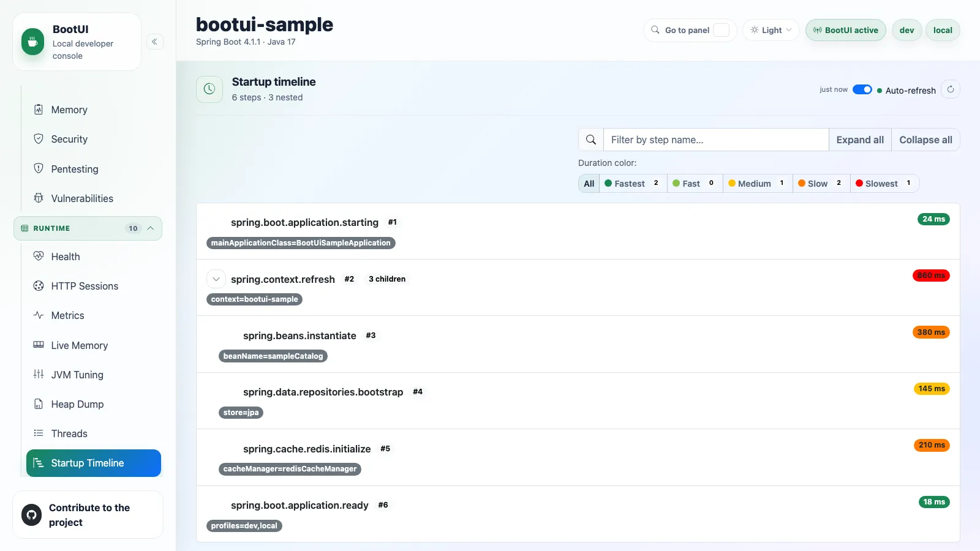Open the Threads page in the sidebar
This screenshot has width=980, height=551.
pyautogui.click(x=94, y=433)
